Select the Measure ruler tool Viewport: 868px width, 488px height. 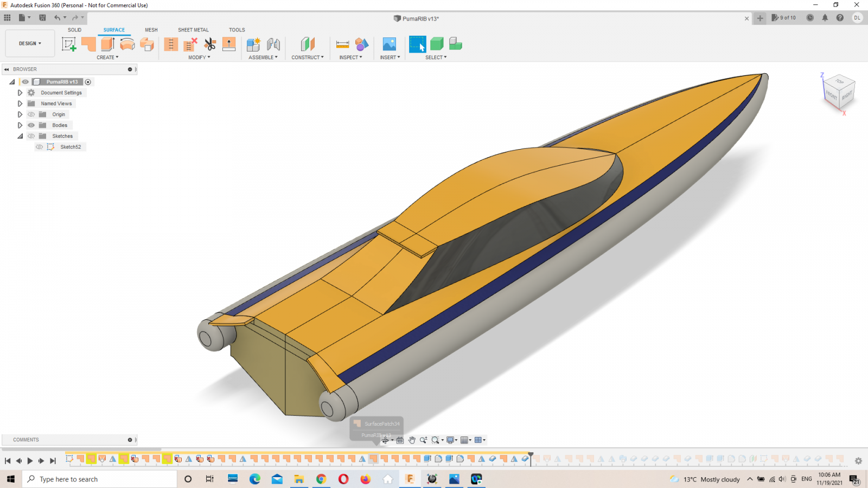pyautogui.click(x=342, y=44)
